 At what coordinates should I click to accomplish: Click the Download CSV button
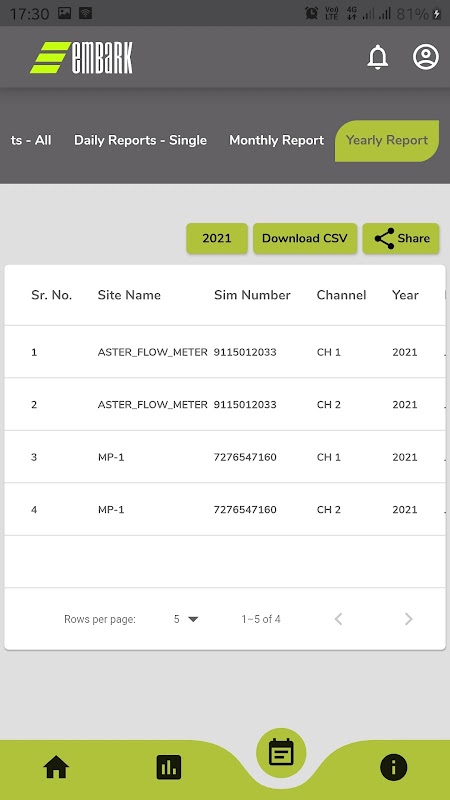[305, 238]
